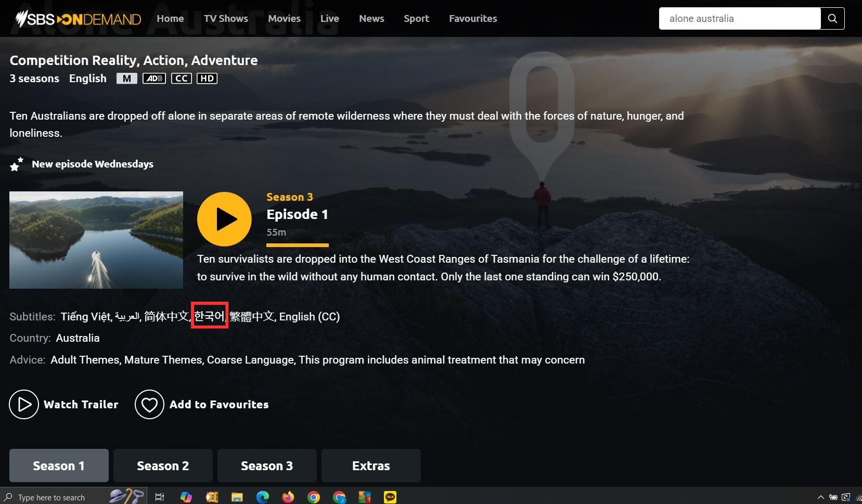Click the CC closed captions badge
Screen dimensions: 862x504
[182, 79]
